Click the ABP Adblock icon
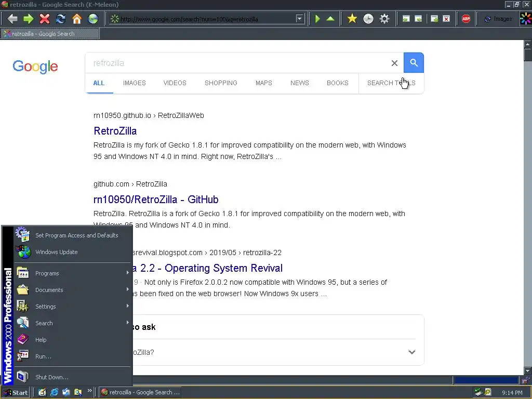The height and width of the screenshot is (399, 532). (466, 19)
